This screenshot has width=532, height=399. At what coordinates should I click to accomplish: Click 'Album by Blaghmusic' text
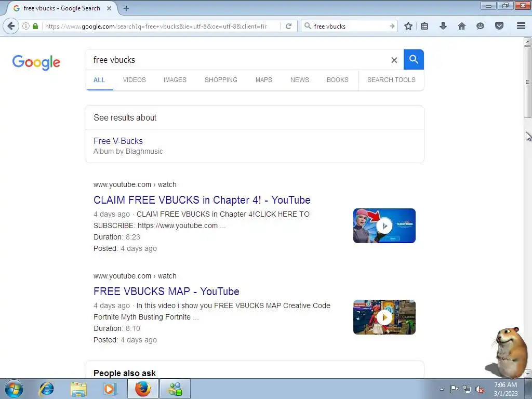(x=128, y=151)
